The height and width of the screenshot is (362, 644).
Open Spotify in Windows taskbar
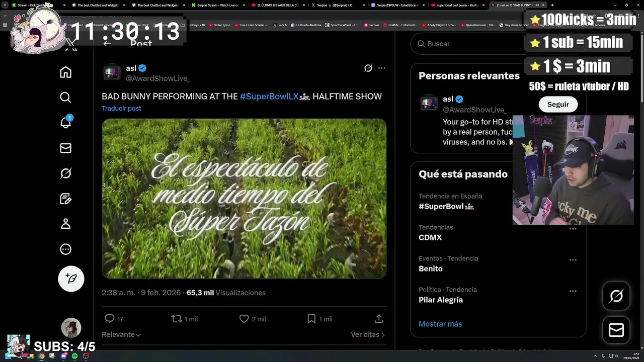click(x=74, y=356)
